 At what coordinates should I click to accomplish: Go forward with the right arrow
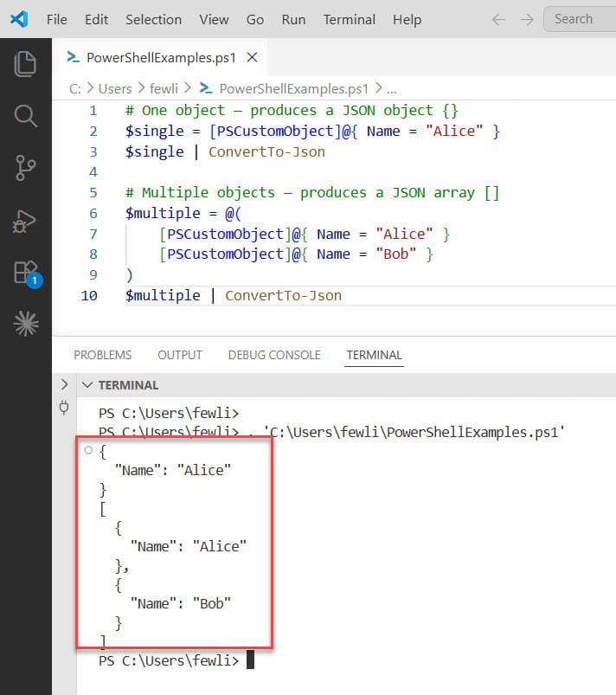tap(527, 20)
